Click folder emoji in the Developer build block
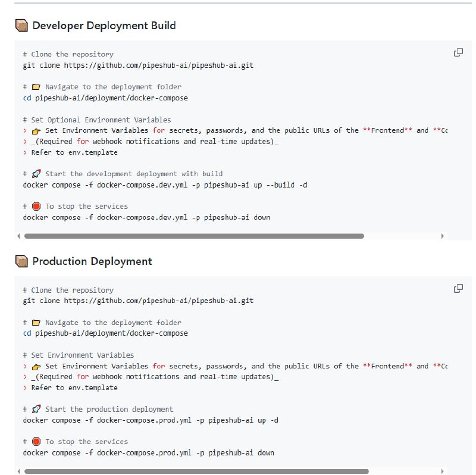 (35, 87)
